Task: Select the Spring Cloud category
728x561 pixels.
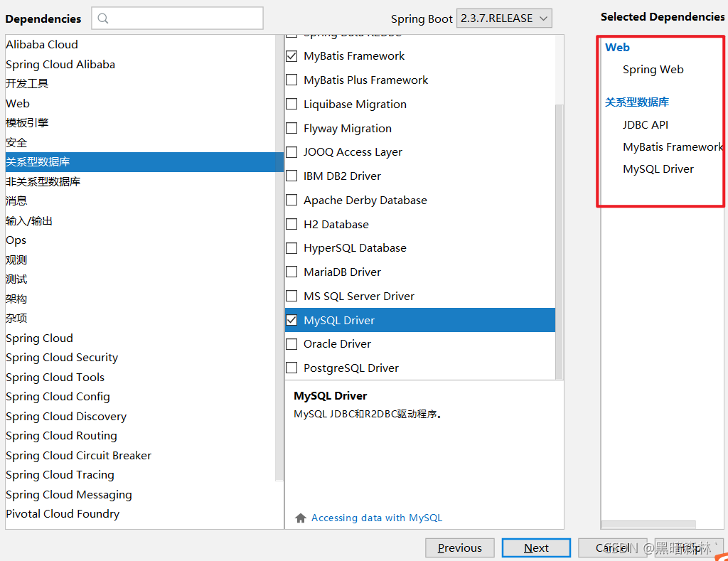Action: click(140, 338)
